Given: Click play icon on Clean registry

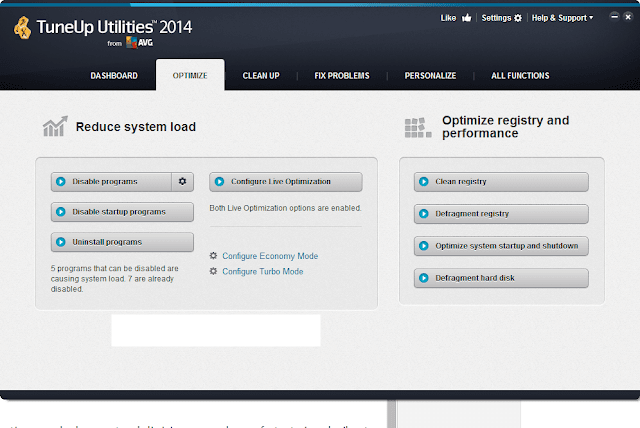Looking at the screenshot, I should [x=424, y=182].
